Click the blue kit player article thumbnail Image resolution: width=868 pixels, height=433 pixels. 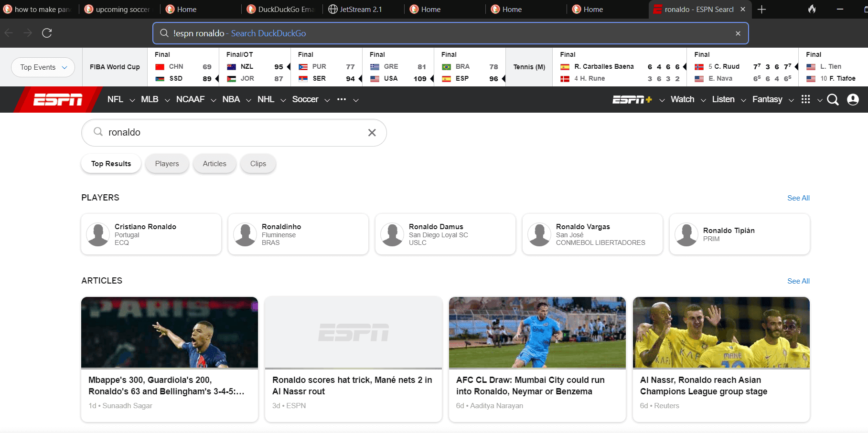tap(537, 332)
